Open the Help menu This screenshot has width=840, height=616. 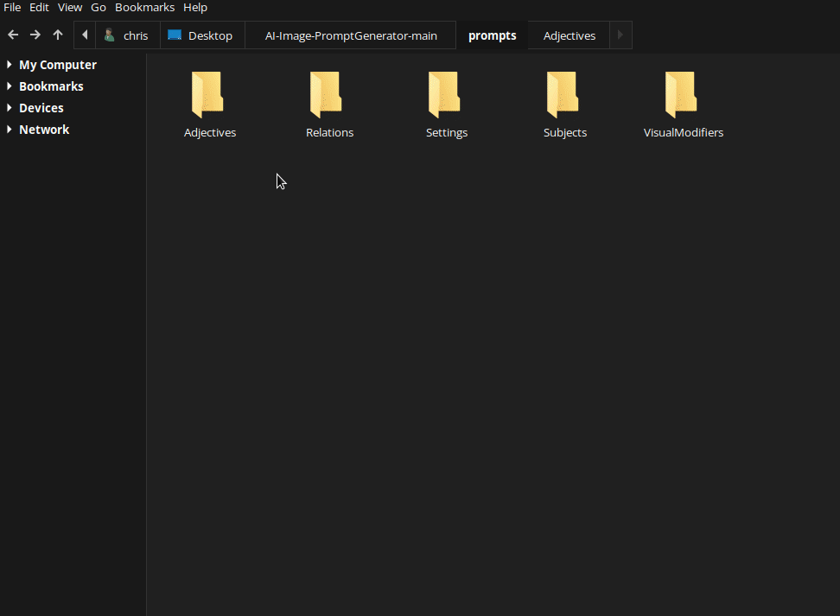point(195,8)
